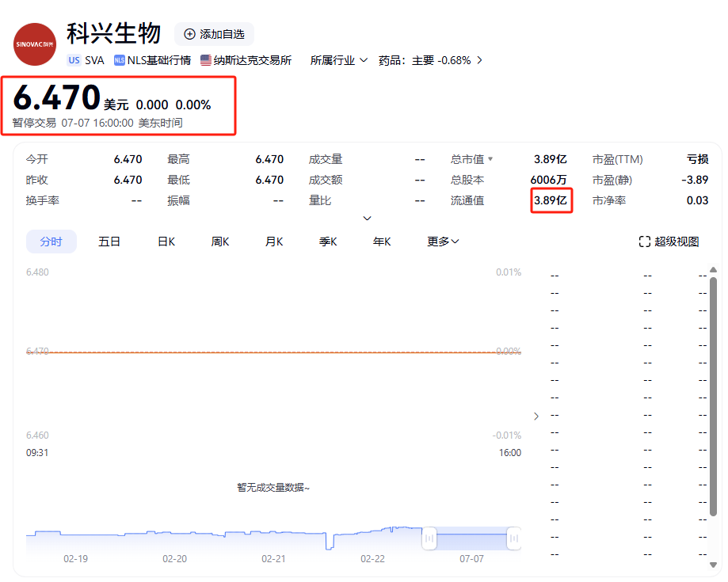728x582 pixels.
Task: Click left range handle on timeline slider
Action: pos(429,538)
